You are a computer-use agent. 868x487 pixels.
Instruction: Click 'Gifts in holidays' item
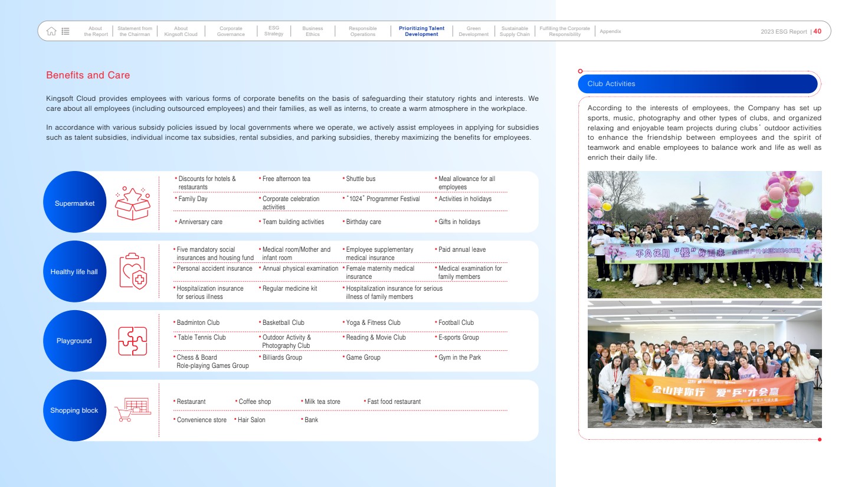pyautogui.click(x=459, y=222)
